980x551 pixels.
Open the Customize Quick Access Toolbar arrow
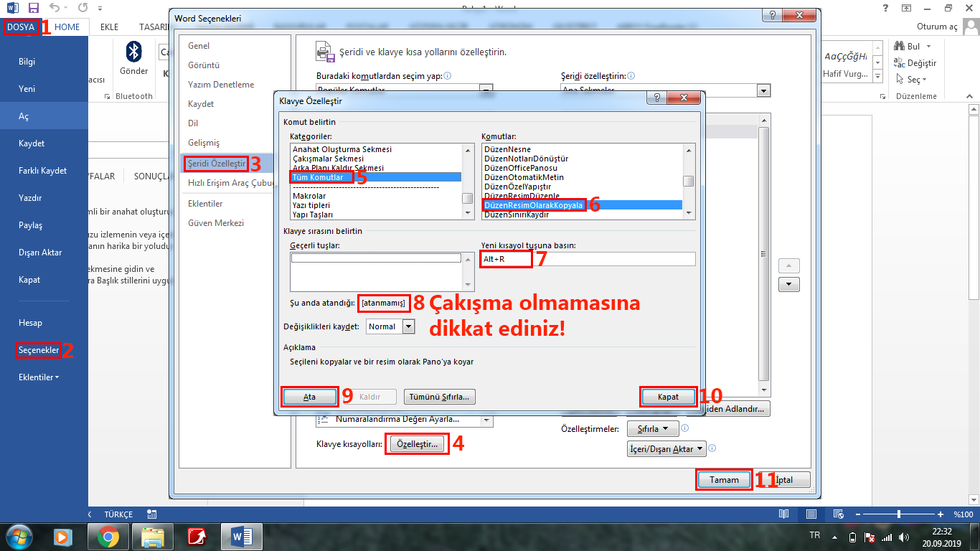coord(99,9)
